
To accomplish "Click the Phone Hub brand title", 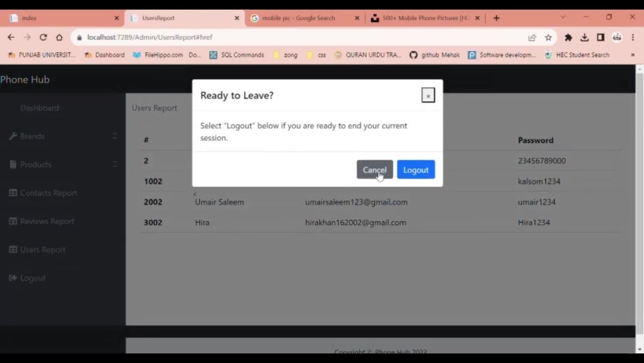I will point(24,79).
